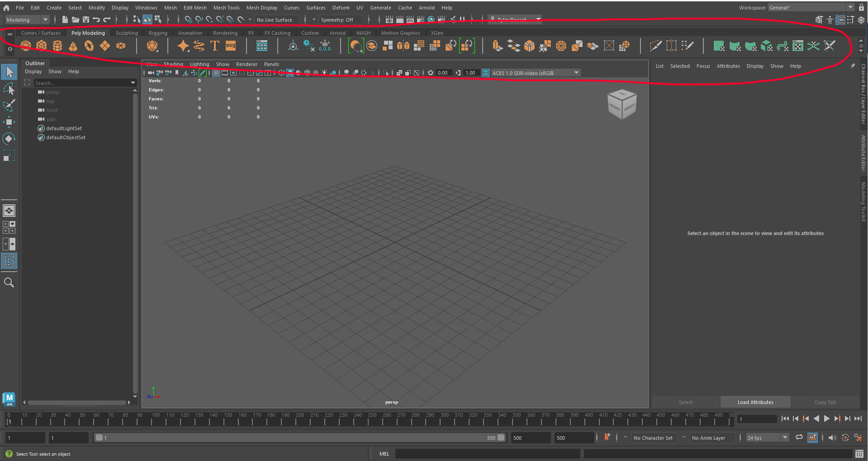868x461 pixels.
Task: Open the Symmetry: Off dropdown
Action: point(341,20)
